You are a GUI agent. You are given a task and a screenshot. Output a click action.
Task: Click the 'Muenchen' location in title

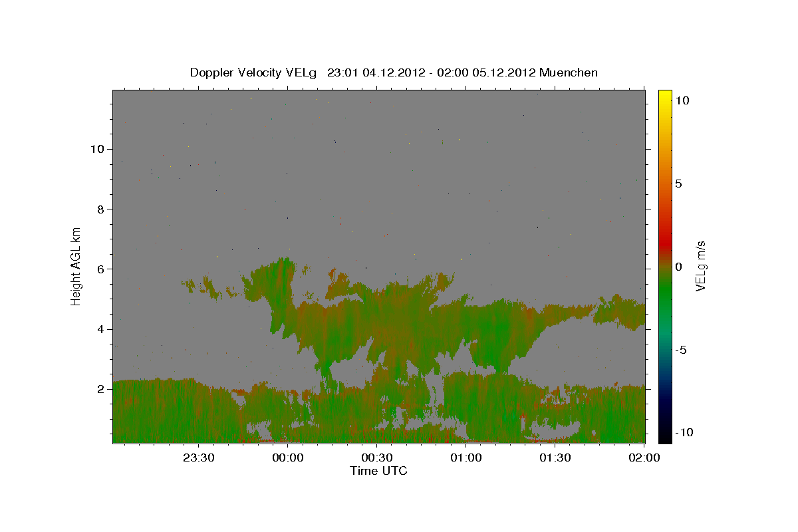[x=569, y=72]
